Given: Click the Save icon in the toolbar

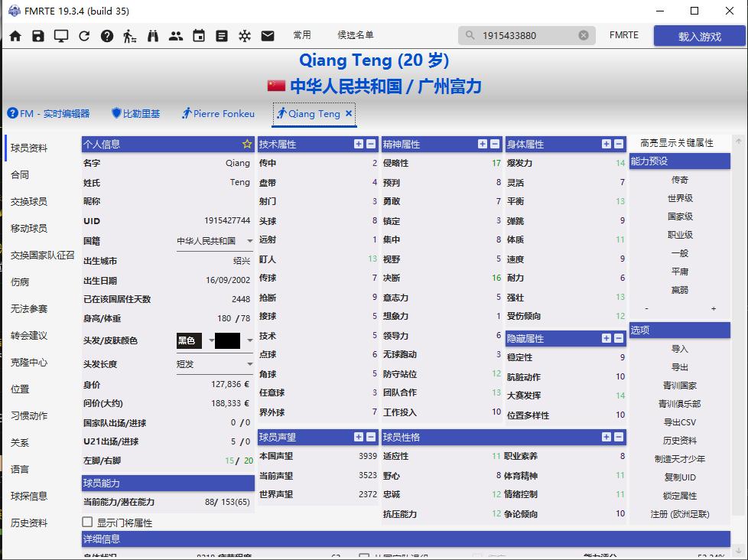Looking at the screenshot, I should [x=38, y=34].
